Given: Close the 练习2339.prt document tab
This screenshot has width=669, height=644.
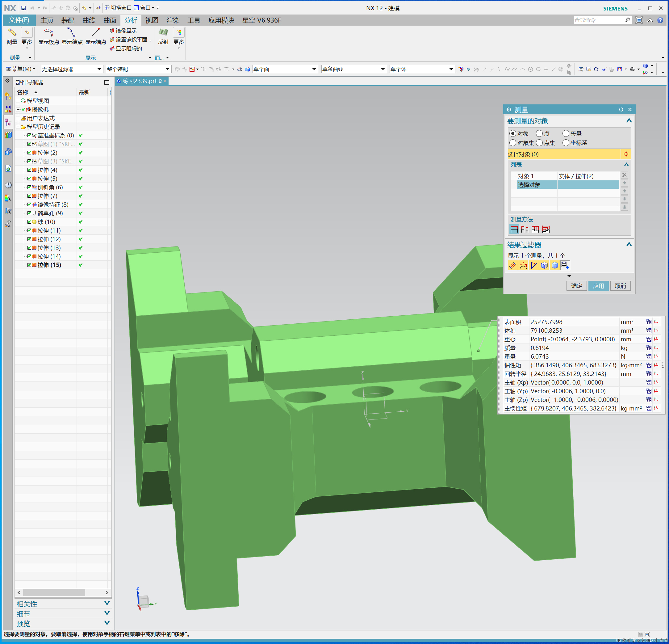Looking at the screenshot, I should point(165,81).
